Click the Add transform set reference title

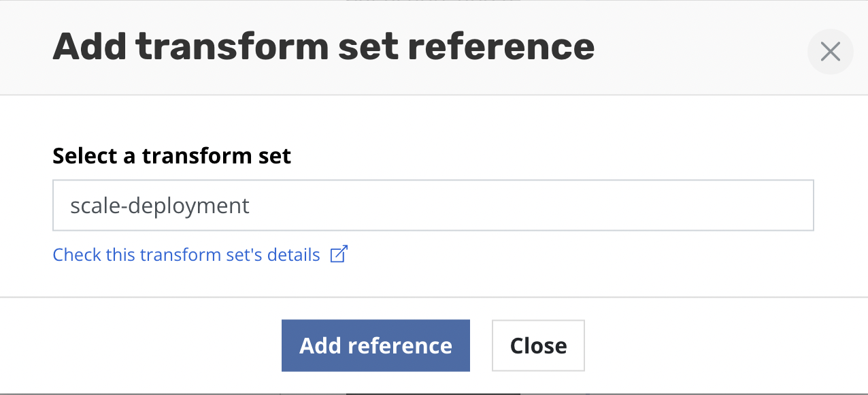324,46
